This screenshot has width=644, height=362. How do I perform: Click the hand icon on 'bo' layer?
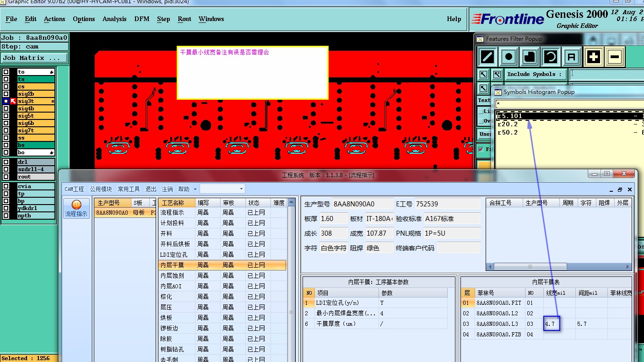[x=52, y=152]
